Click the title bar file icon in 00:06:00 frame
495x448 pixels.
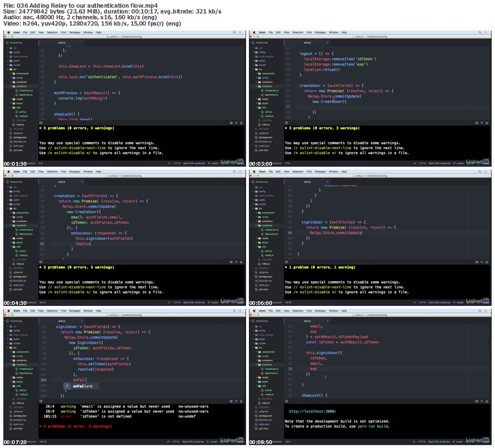(354, 176)
